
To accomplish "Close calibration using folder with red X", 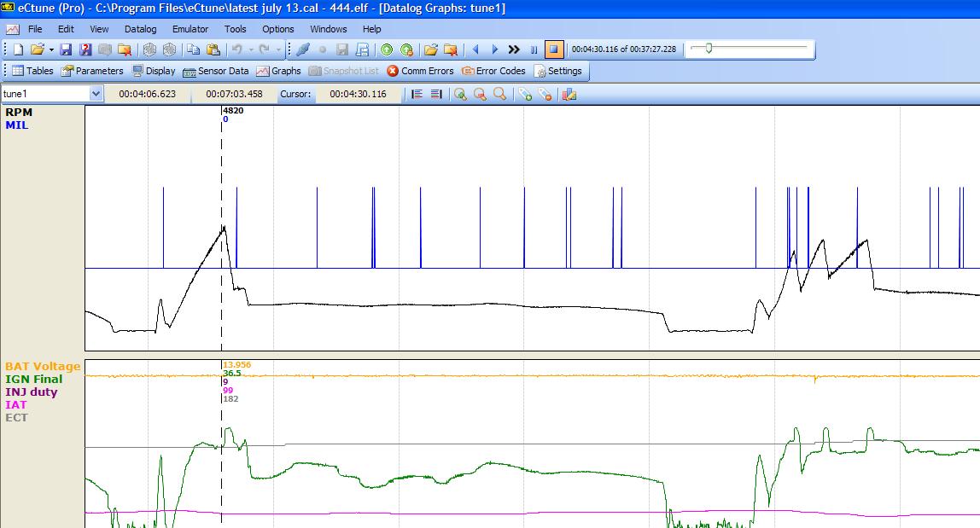I will [125, 49].
